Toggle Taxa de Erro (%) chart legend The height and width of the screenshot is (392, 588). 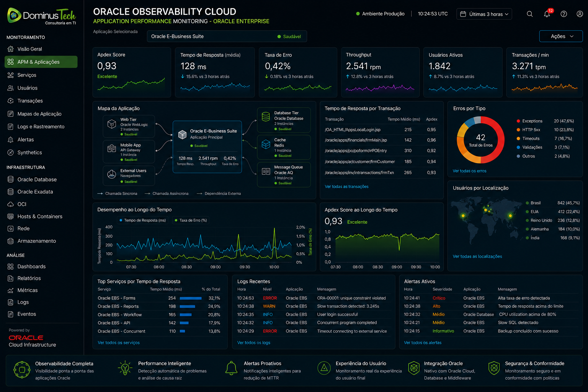pos(191,220)
